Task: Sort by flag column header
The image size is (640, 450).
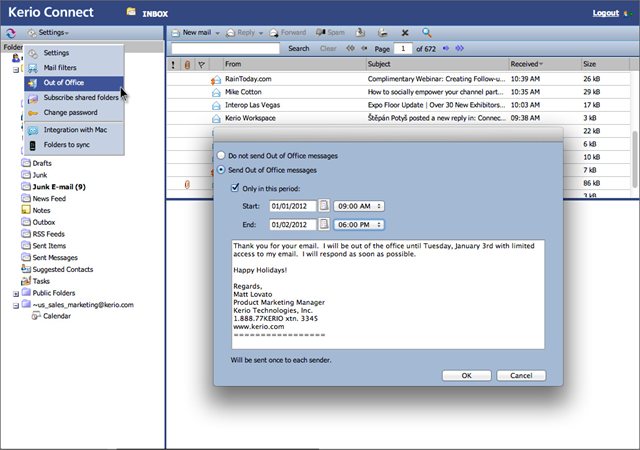Action: pyautogui.click(x=202, y=65)
